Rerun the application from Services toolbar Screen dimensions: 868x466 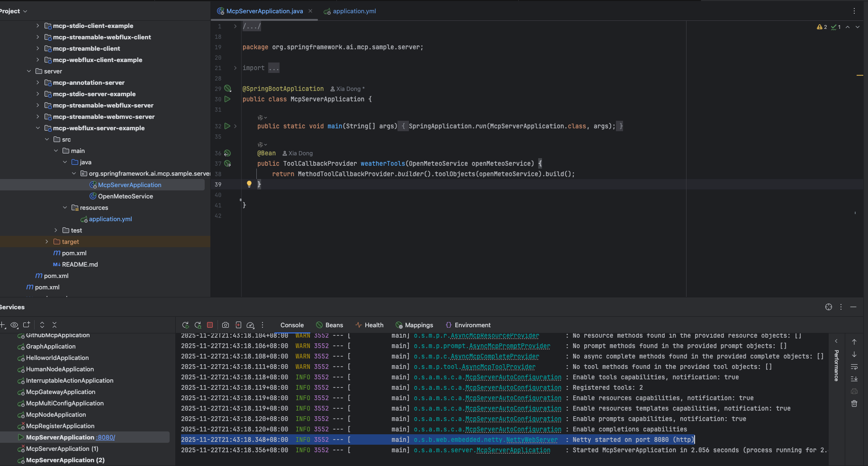point(185,325)
